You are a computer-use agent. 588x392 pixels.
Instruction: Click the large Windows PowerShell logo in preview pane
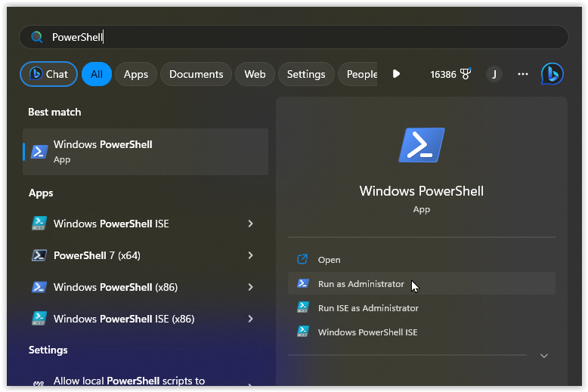point(422,146)
